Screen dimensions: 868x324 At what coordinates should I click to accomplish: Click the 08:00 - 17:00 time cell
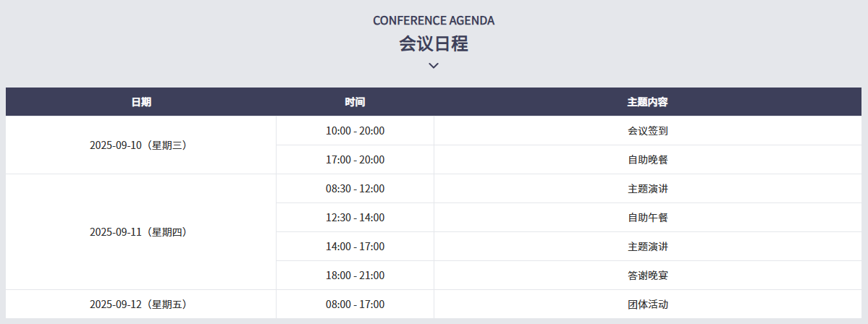pos(355,304)
